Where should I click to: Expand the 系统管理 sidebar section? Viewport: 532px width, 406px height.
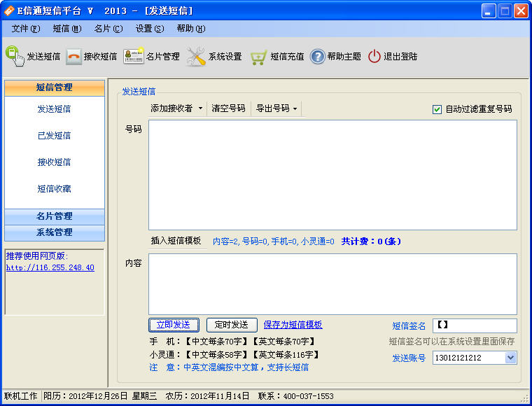55,232
